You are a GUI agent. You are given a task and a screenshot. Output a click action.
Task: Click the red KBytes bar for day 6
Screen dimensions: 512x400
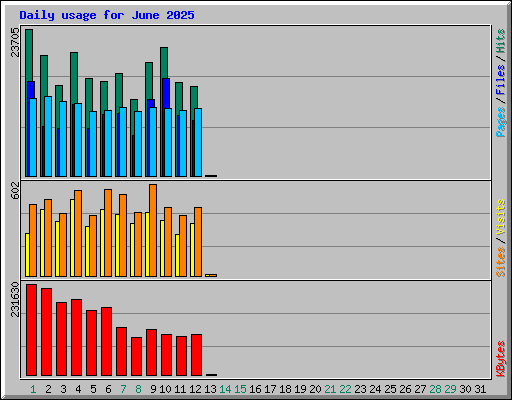[106, 342]
